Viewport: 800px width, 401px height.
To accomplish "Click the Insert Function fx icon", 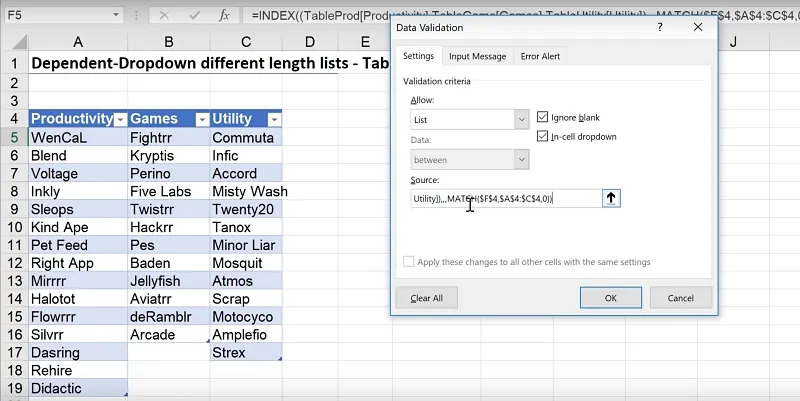I will [x=225, y=16].
